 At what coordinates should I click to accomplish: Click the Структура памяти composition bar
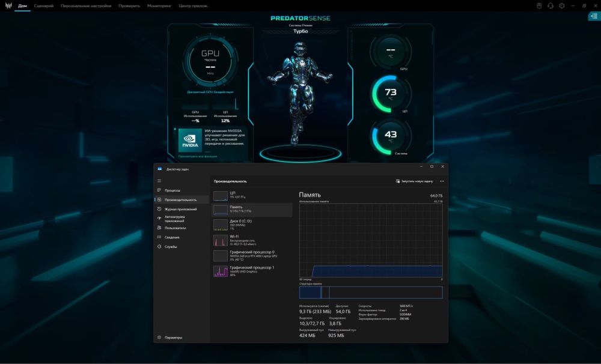[371, 293]
